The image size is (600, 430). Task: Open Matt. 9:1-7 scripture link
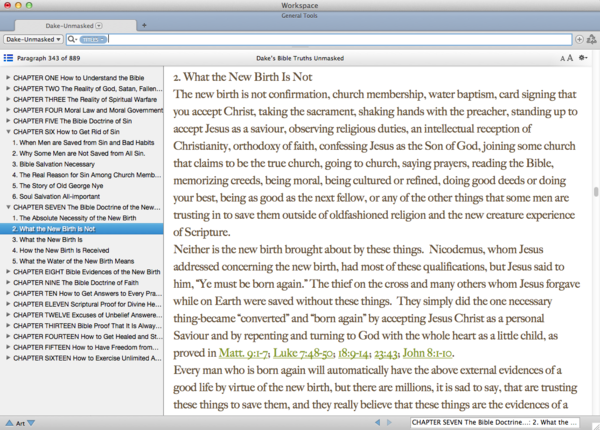243,353
